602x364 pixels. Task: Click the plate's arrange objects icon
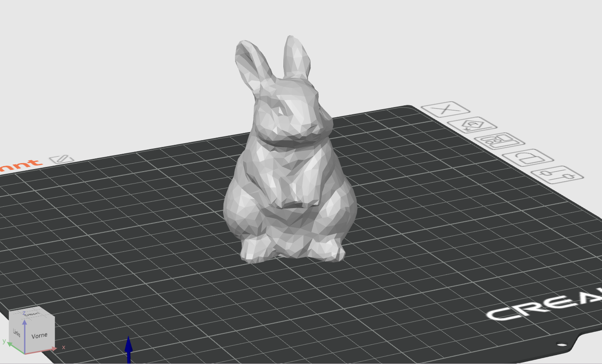pos(499,141)
